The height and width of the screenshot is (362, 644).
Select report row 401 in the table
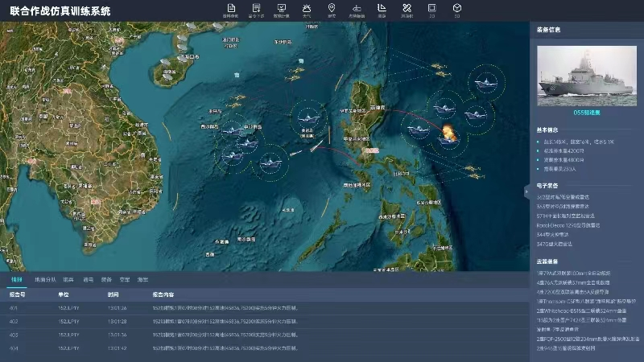coord(161,306)
